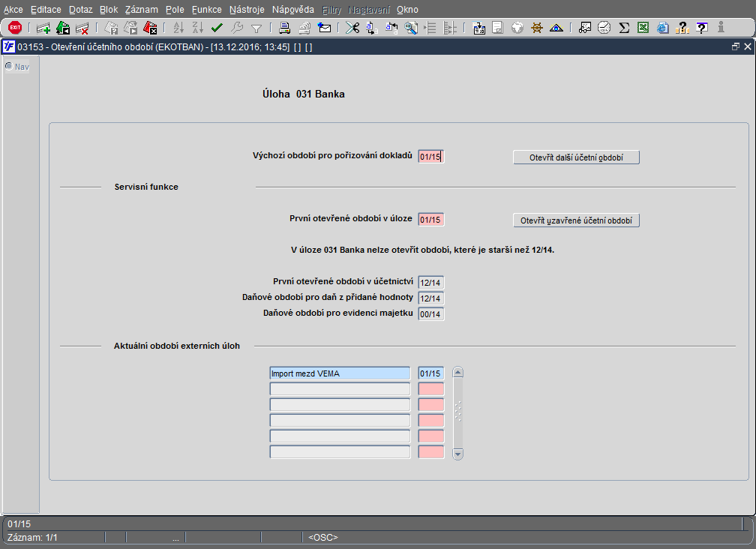Click 'Záznam: 1/1' status bar text

[32, 538]
